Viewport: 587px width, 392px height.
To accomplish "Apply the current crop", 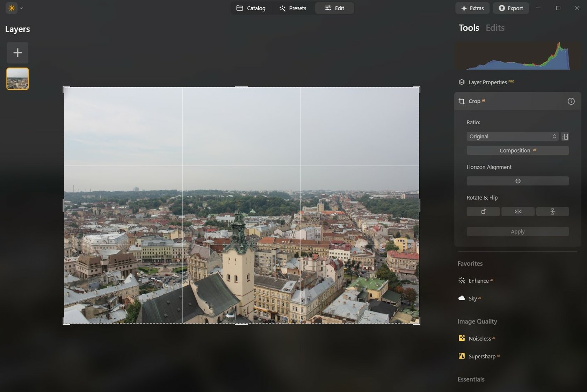I will (517, 231).
